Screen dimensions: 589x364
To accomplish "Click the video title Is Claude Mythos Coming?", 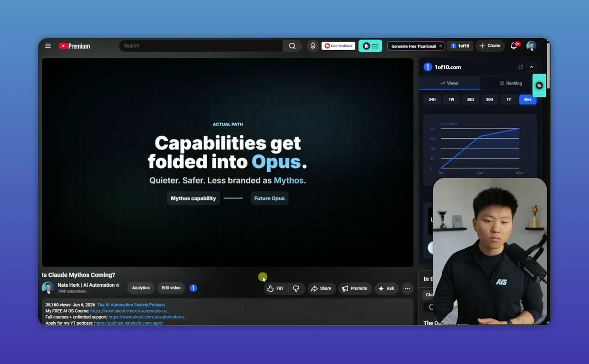I will point(79,275).
